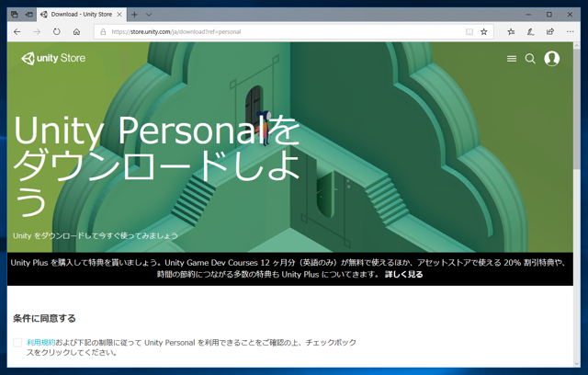Maximize the browser window
This screenshot has width=588, height=375.
tap(549, 15)
